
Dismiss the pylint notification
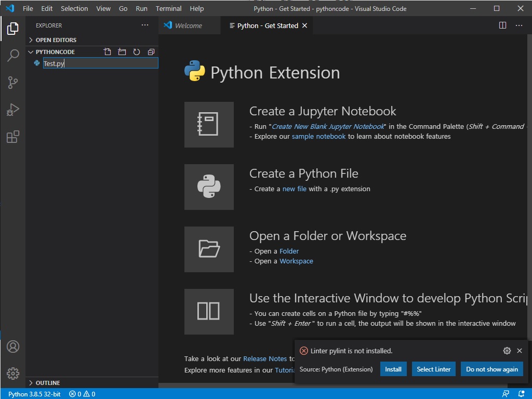coord(520,351)
